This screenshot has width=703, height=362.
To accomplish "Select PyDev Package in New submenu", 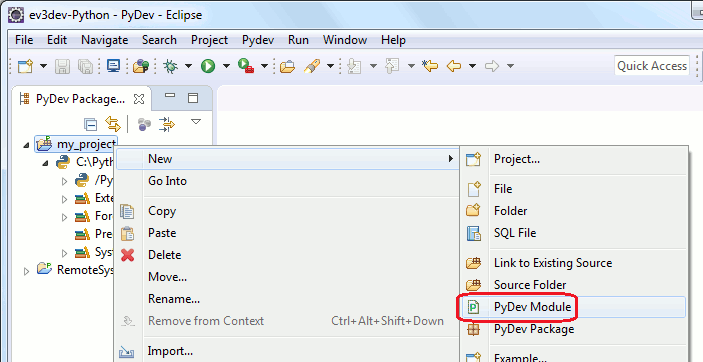I will [574, 329].
